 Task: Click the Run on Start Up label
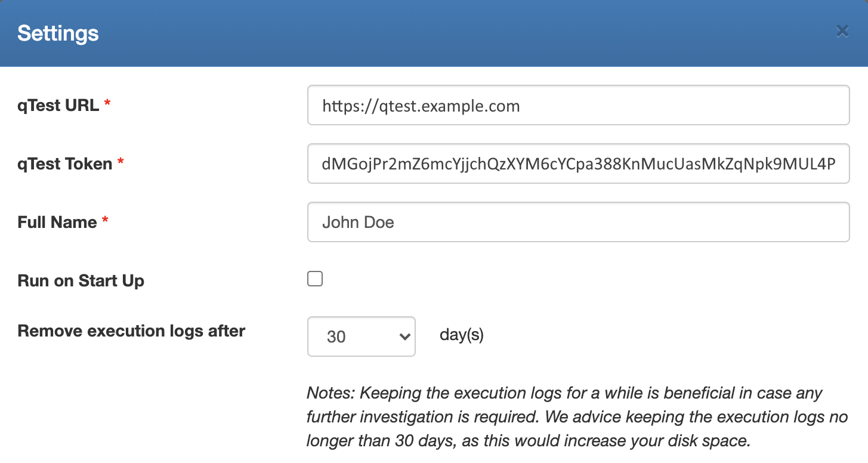pyautogui.click(x=81, y=280)
